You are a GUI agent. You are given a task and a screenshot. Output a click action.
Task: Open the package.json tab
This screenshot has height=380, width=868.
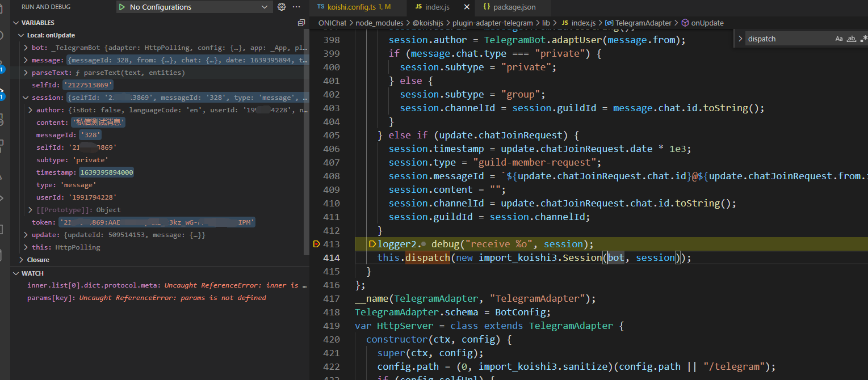pyautogui.click(x=514, y=7)
